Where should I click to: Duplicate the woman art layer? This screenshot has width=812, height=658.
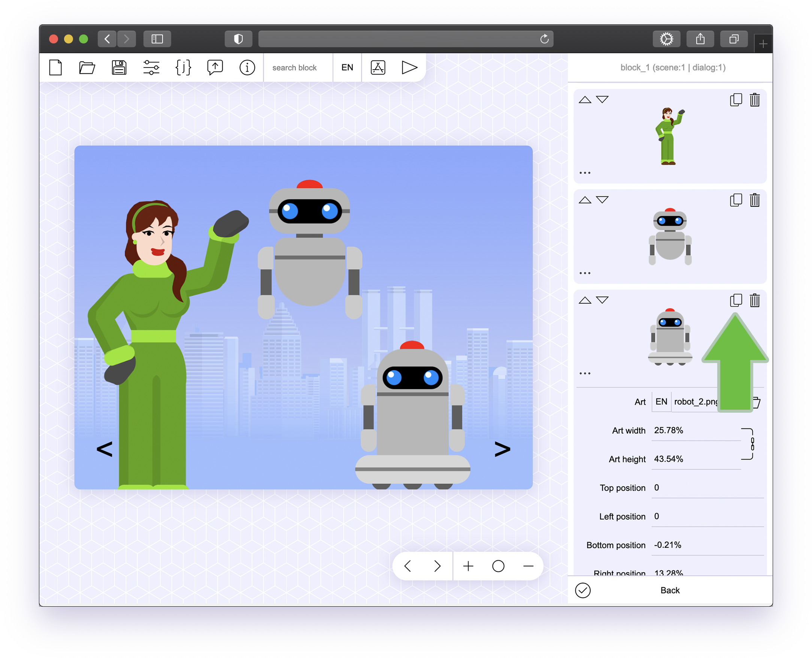[x=736, y=100]
